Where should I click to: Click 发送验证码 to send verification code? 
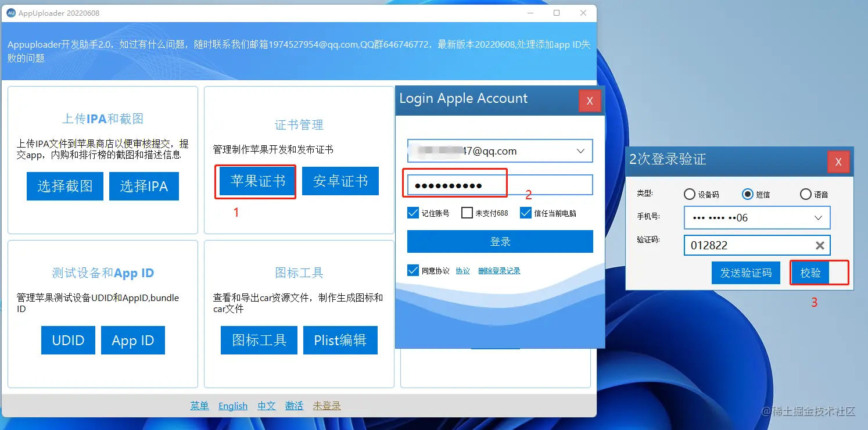point(746,272)
